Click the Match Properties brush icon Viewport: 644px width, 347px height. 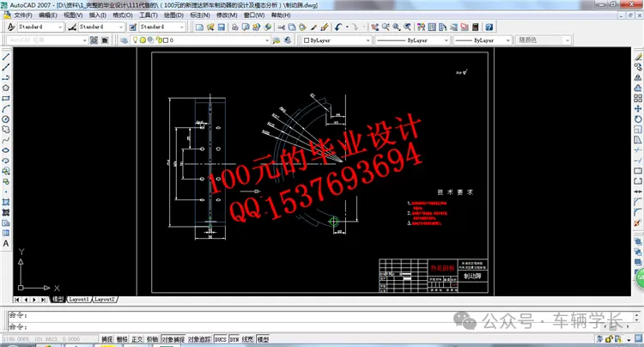(x=313, y=27)
